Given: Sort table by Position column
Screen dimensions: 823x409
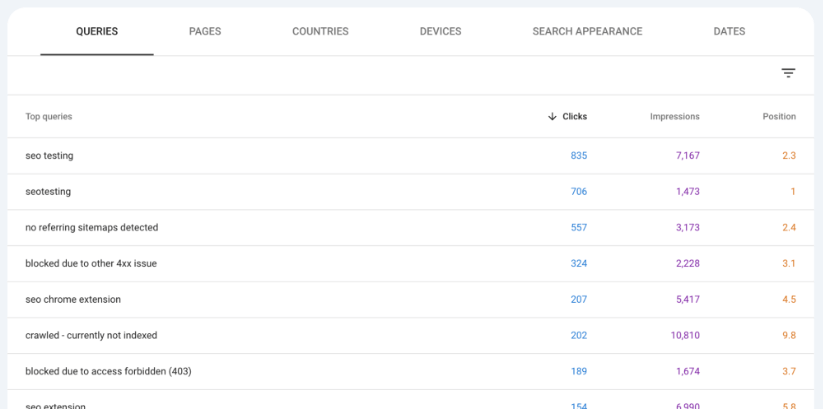Looking at the screenshot, I should 779,116.
